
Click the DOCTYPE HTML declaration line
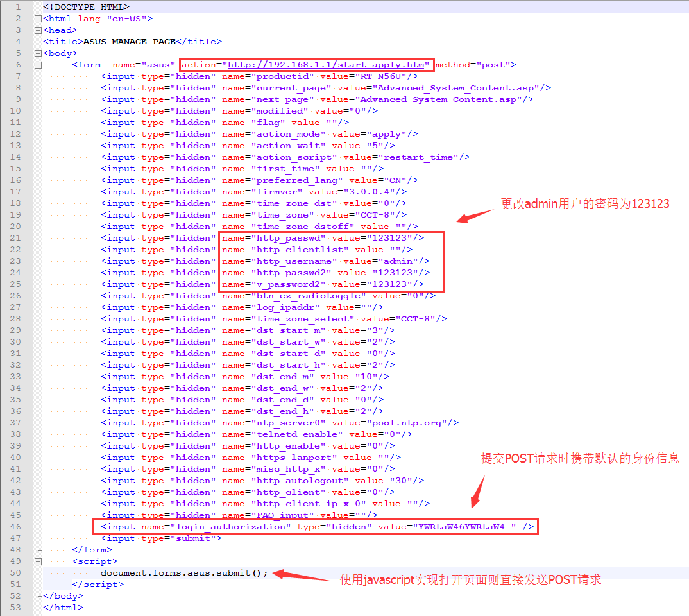(x=86, y=7)
